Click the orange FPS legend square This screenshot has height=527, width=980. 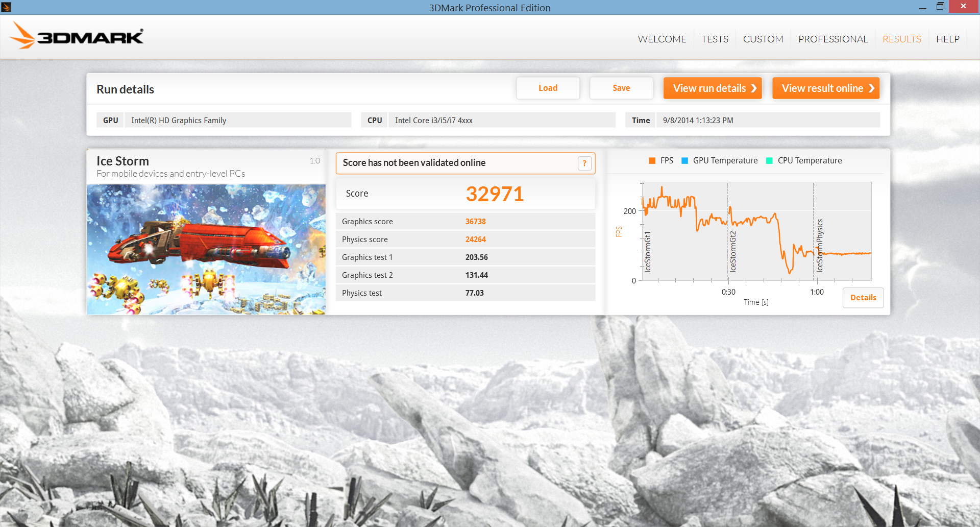click(x=652, y=161)
